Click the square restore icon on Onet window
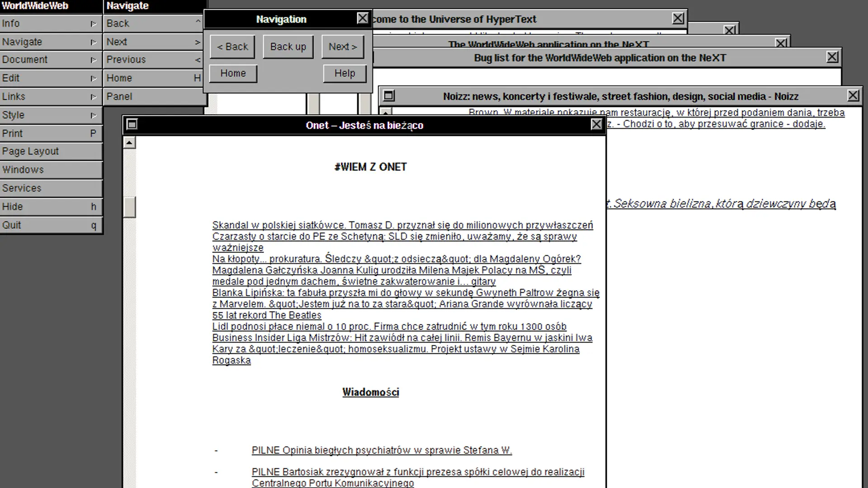 point(132,124)
